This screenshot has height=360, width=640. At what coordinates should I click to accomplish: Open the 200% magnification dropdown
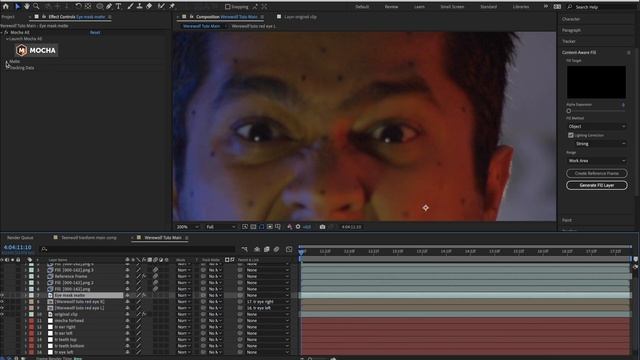pyautogui.click(x=187, y=227)
